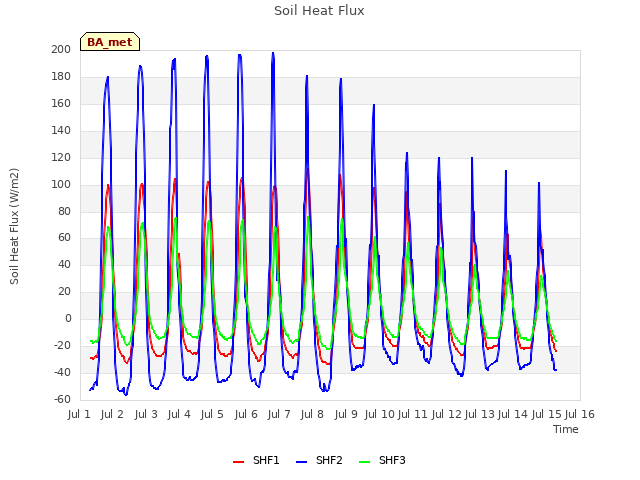640x480 pixels.
Task: Toggle the SHF1 legend entry
Action: (256, 460)
